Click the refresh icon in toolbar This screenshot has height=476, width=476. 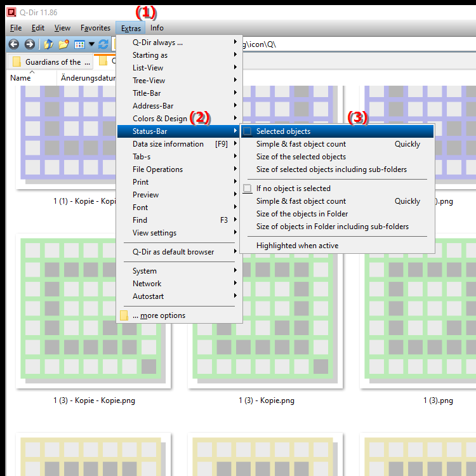coord(103,44)
